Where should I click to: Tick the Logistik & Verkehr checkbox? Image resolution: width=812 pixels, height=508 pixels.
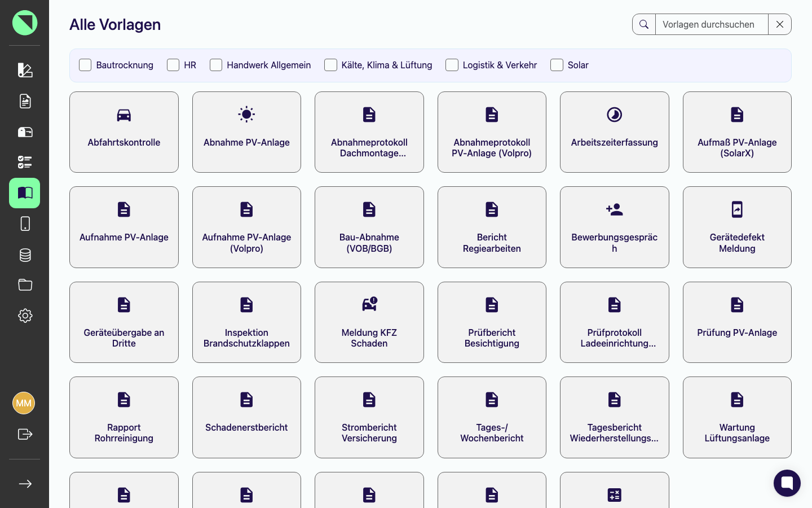pos(452,65)
